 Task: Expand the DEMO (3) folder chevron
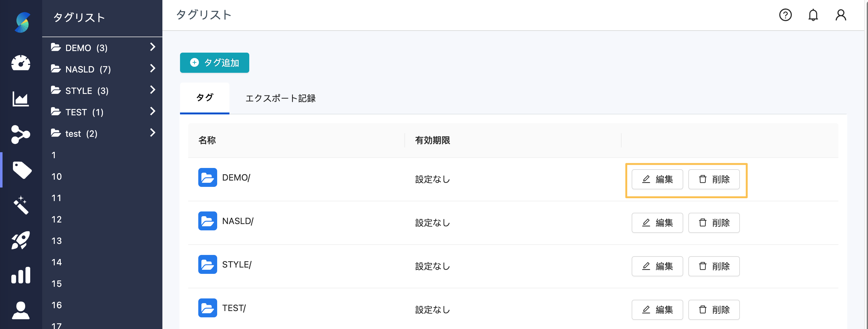(153, 47)
